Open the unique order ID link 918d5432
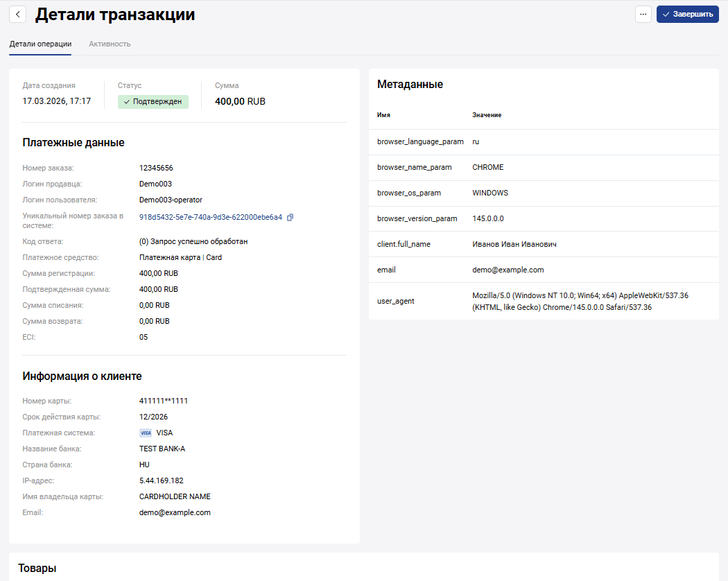Viewport: 728px width, 581px height. point(211,217)
